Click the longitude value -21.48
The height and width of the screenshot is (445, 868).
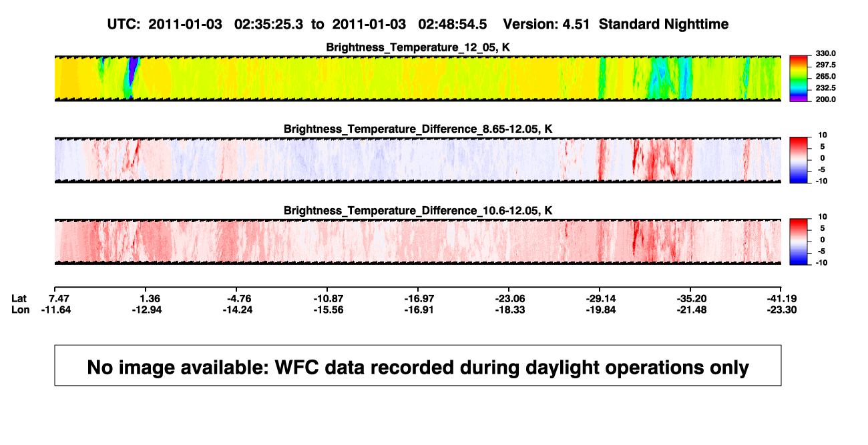(691, 310)
